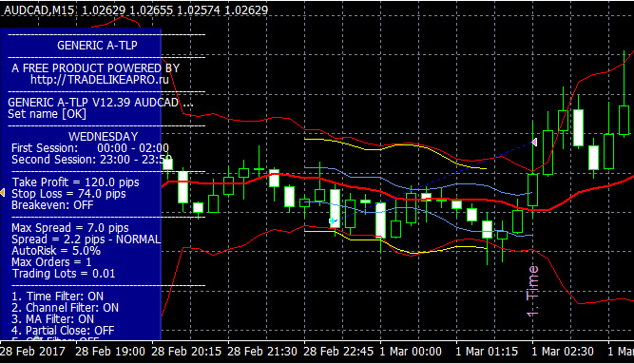The width and height of the screenshot is (634, 364).
Task: Click the yellow price-level arrow on the left edge
Action: click(3, 193)
